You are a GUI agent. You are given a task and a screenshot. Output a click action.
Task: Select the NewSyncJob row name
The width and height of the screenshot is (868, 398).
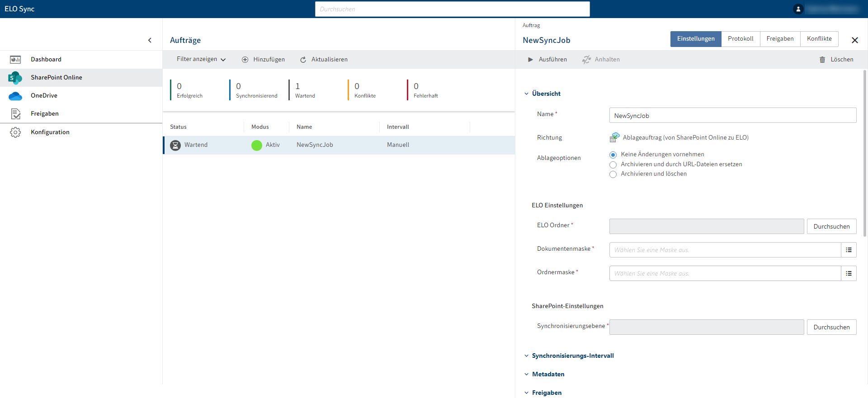pyautogui.click(x=315, y=145)
